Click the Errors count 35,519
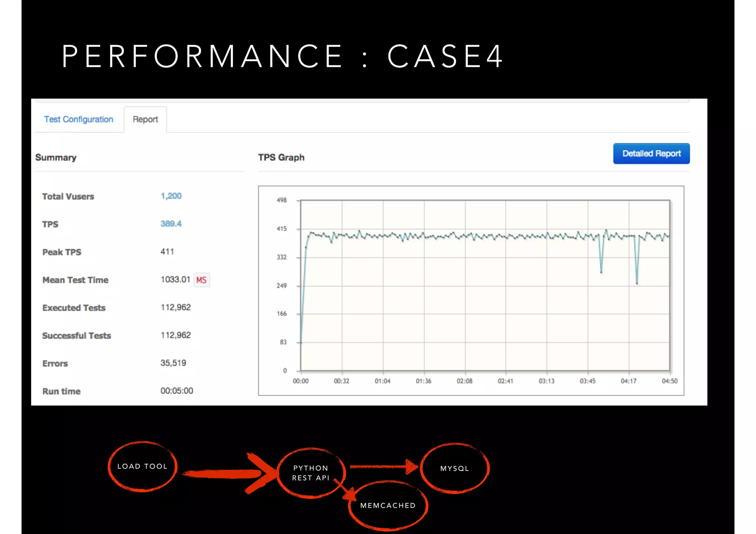The image size is (756, 534). pos(173,363)
